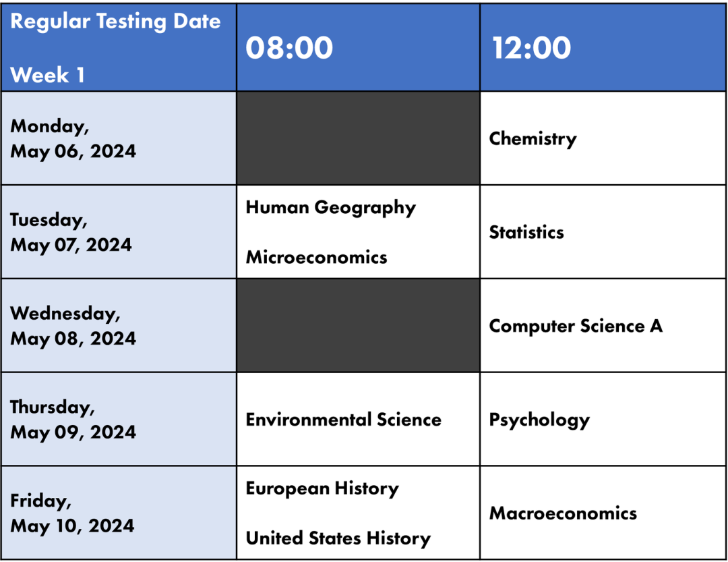Click the 08:00 column header
This screenshot has height=562, width=728.
289,48
